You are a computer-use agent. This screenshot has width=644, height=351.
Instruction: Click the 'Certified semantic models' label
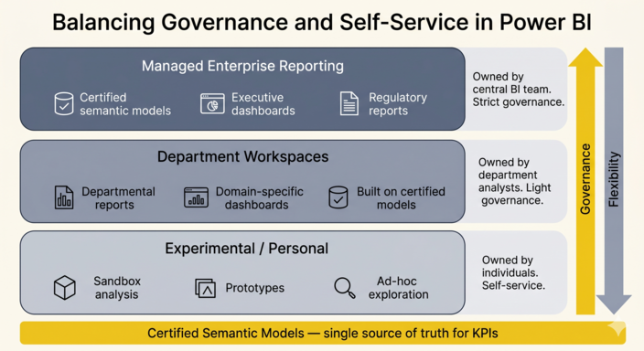point(125,104)
